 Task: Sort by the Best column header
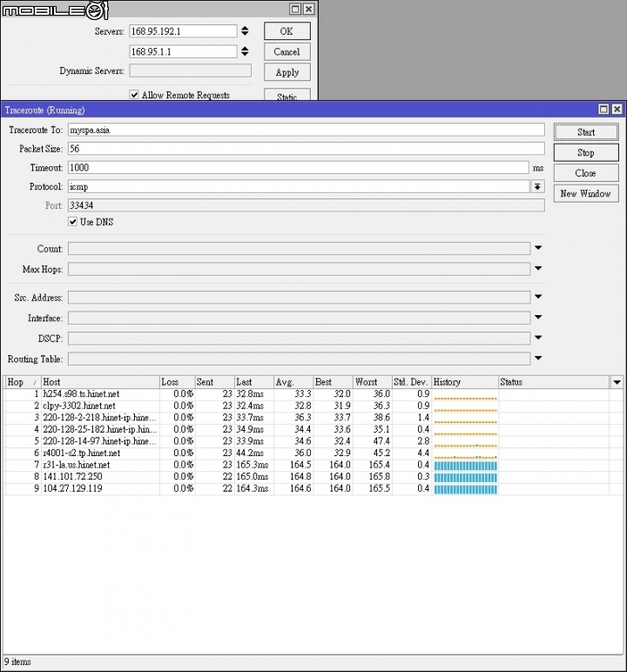coord(333,382)
